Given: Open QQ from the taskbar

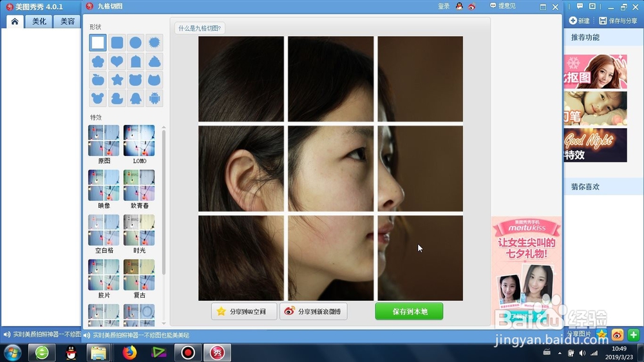Looking at the screenshot, I should pyautogui.click(x=71, y=352).
